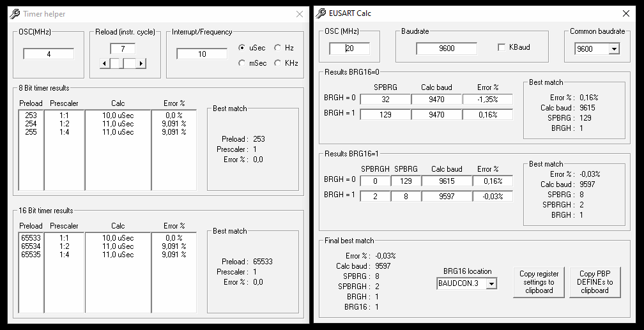The height and width of the screenshot is (330, 644).
Task: Select preload 254 in 8 Bit results
Action: point(31,124)
